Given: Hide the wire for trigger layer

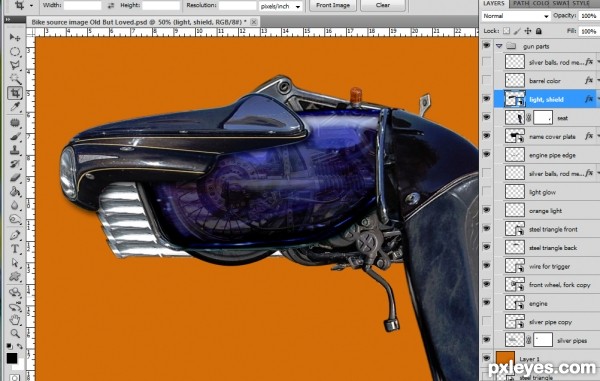Looking at the screenshot, I should 486,266.
